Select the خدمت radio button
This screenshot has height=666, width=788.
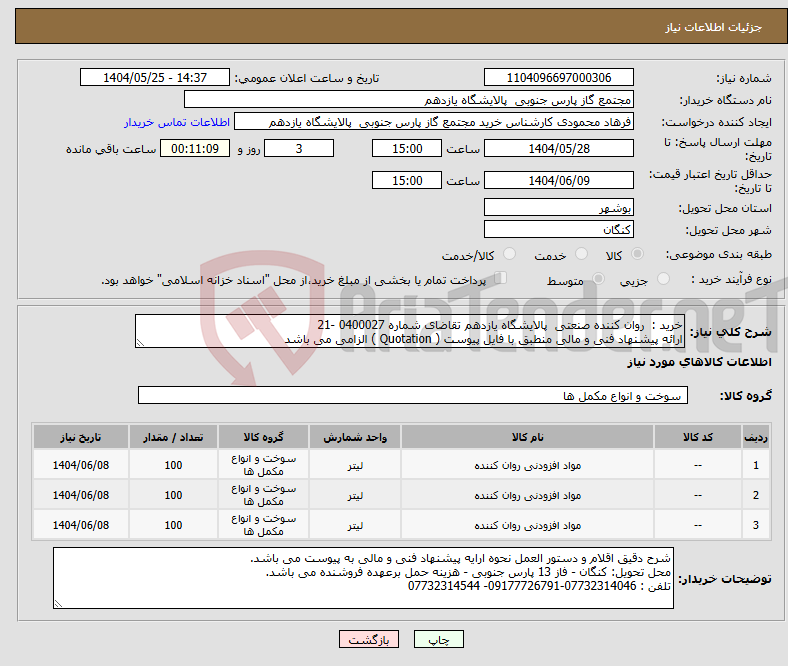[x=581, y=254]
